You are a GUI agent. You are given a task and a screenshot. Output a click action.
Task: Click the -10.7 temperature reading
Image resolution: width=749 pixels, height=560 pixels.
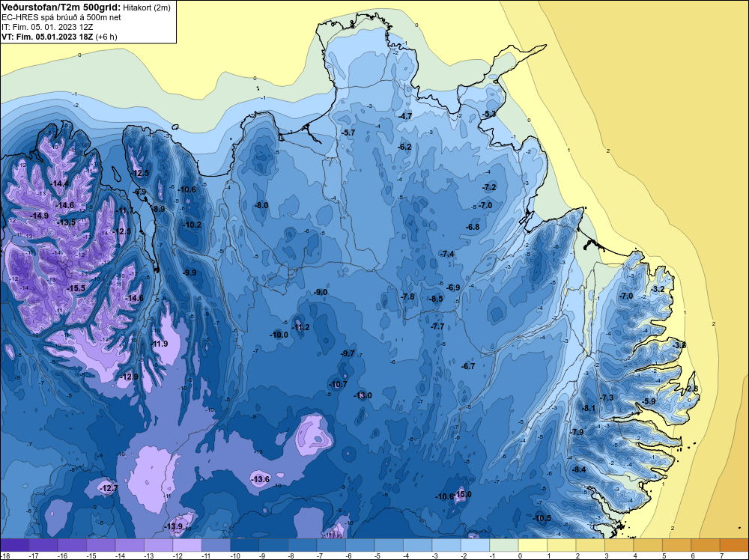coord(339,384)
